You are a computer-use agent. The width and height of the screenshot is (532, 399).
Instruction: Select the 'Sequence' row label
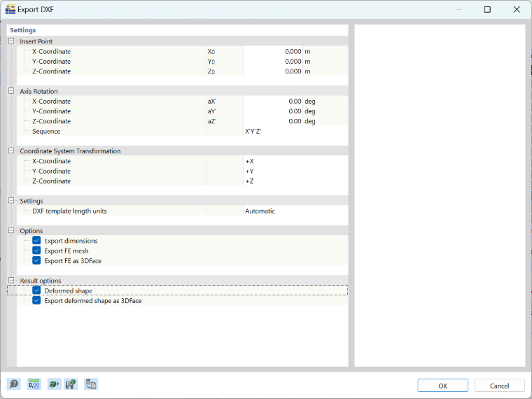click(x=46, y=131)
